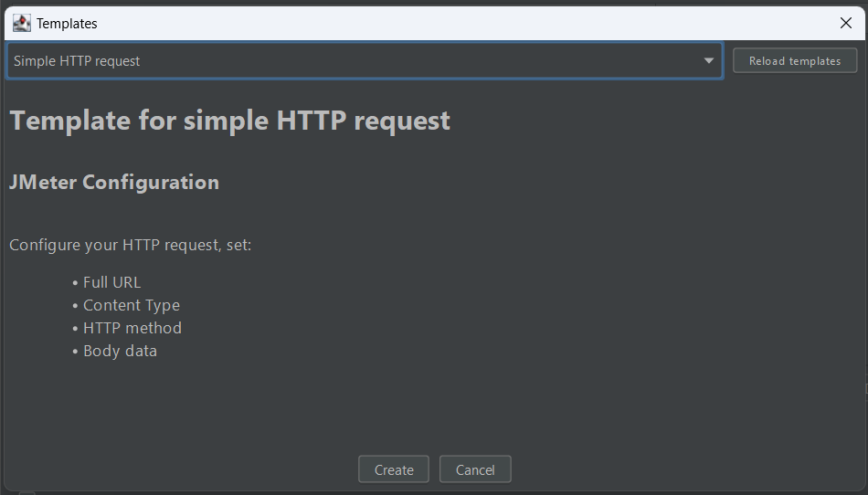
Task: Cancel the template selection
Action: tap(475, 469)
